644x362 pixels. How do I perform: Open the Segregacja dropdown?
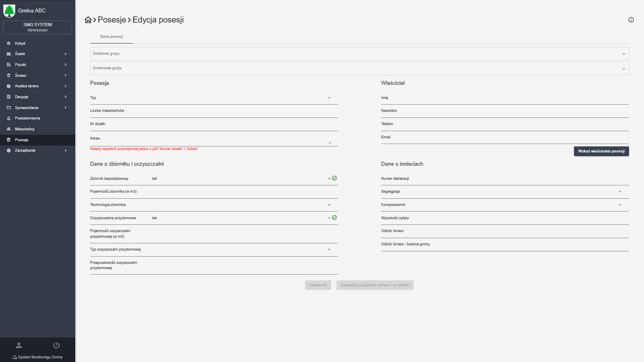click(x=504, y=192)
